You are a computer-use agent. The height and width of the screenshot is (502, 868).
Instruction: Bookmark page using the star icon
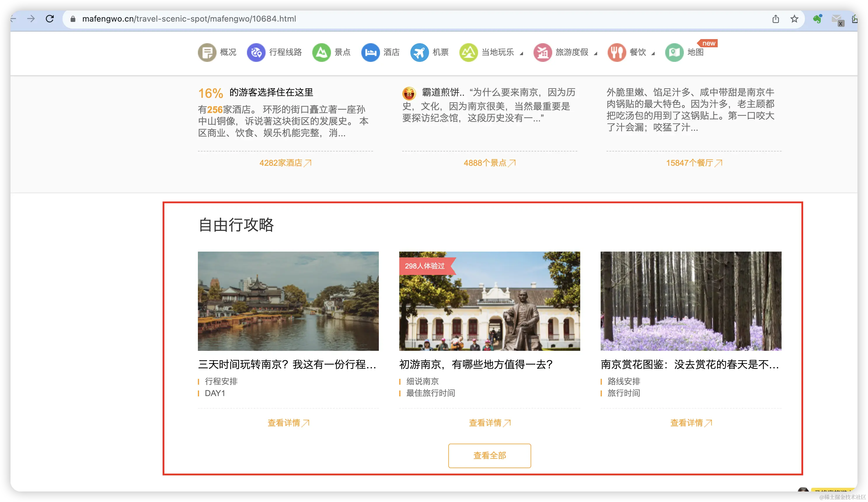(x=794, y=19)
